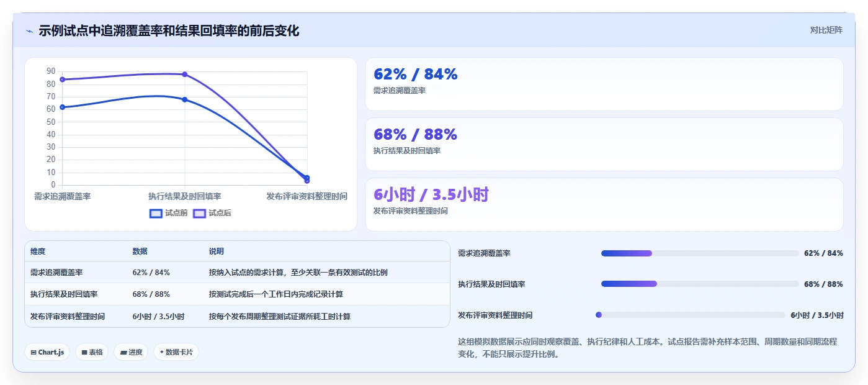Click table value 6小时 / 3.5小时
This screenshot has height=385, width=868.
point(158,316)
